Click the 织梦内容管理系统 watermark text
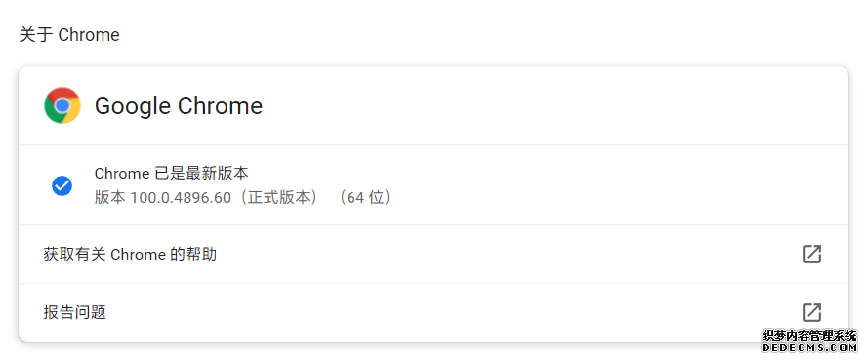 [809, 336]
